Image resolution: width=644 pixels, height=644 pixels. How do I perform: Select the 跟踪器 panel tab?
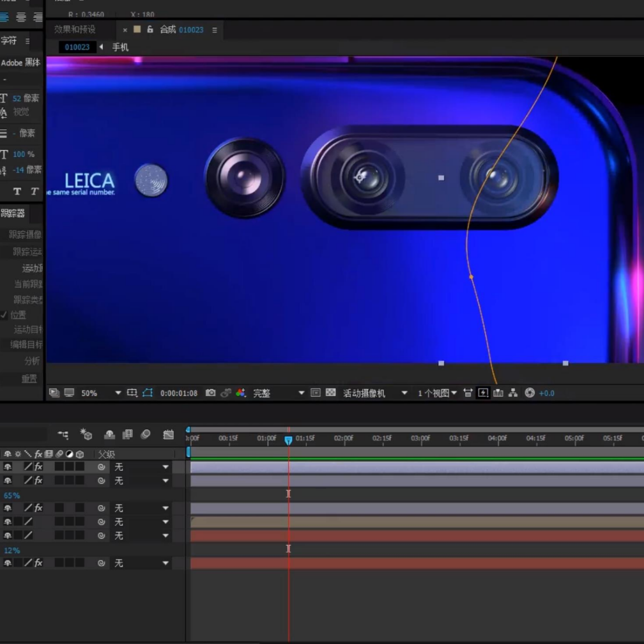(x=13, y=213)
